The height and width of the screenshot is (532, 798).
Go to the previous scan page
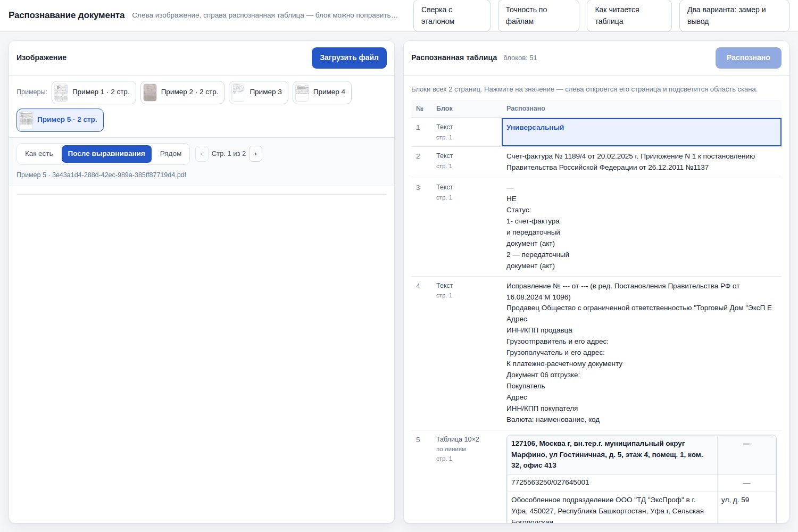(202, 154)
